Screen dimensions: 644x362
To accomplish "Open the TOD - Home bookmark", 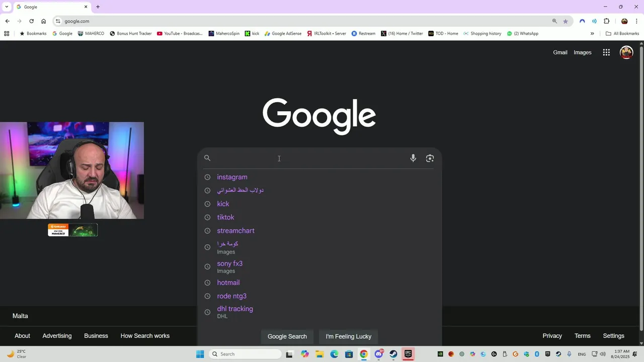I will (443, 34).
